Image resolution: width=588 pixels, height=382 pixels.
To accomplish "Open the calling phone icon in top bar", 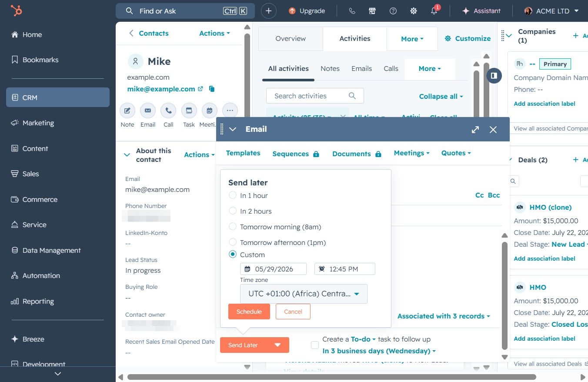I will click(x=352, y=11).
